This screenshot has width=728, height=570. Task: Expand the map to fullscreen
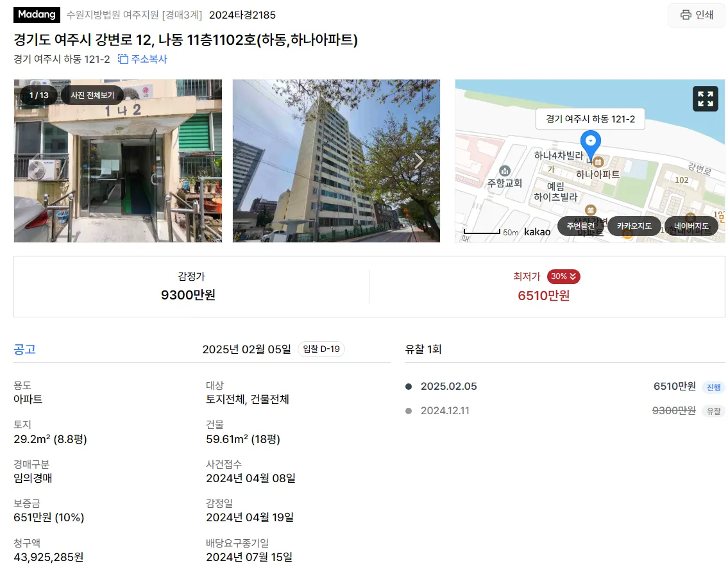[706, 98]
